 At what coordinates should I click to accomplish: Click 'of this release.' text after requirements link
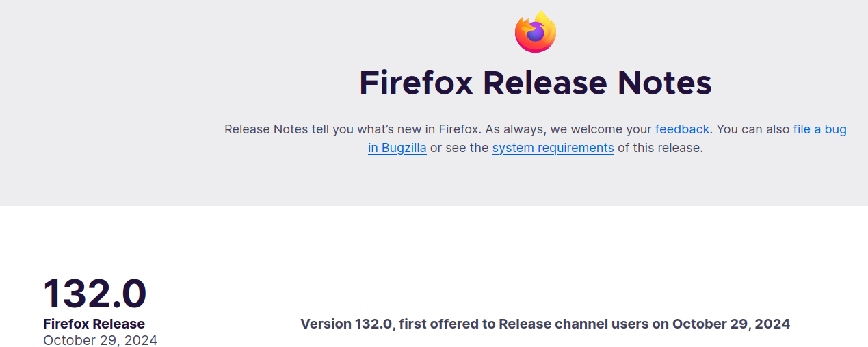point(659,148)
